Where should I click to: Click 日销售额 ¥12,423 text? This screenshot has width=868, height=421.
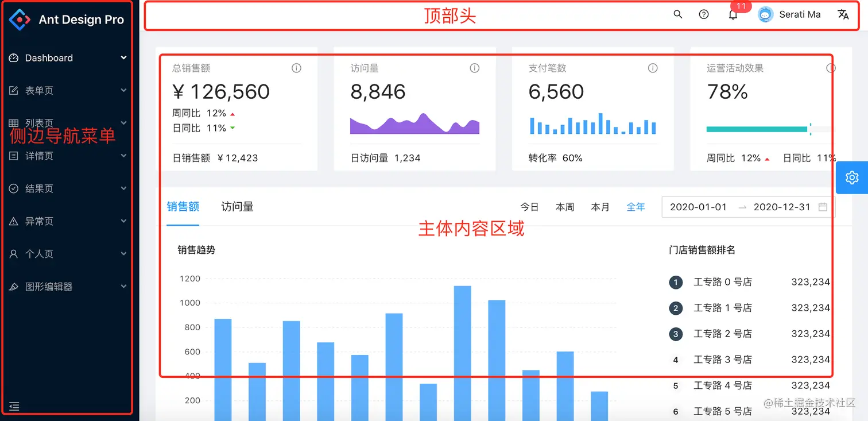point(215,158)
